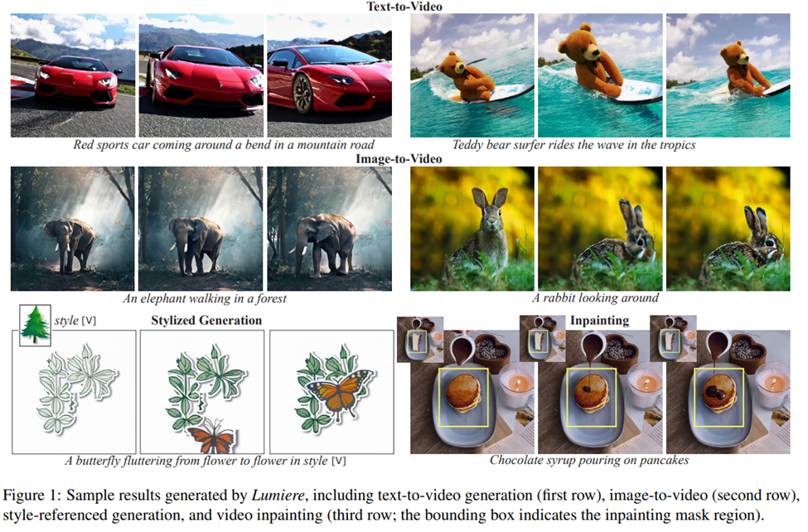Click the yellow mask box on first pancake frame

463,398
